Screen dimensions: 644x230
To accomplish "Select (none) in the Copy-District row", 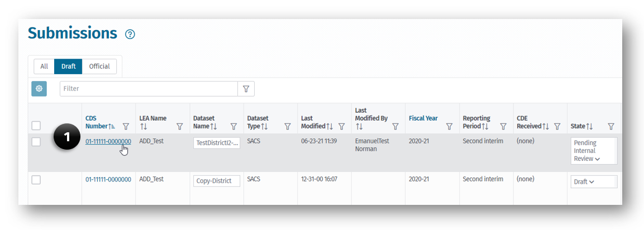I will [525, 180].
